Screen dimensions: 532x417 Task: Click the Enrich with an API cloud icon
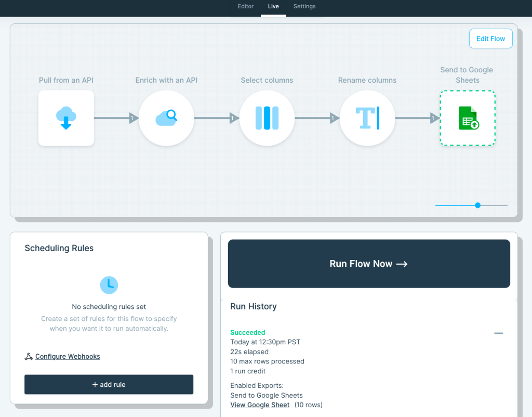tap(166, 118)
